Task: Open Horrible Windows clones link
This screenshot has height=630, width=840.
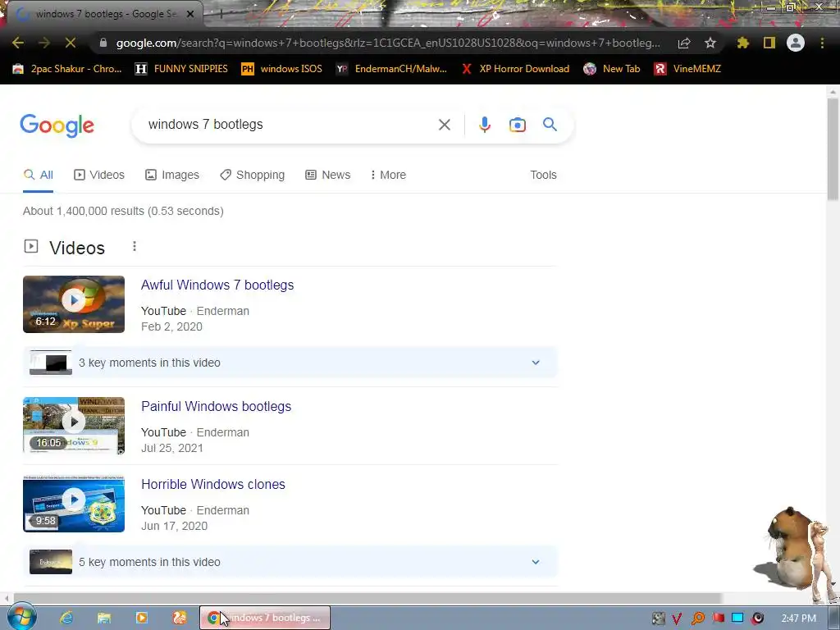Action: point(213,484)
